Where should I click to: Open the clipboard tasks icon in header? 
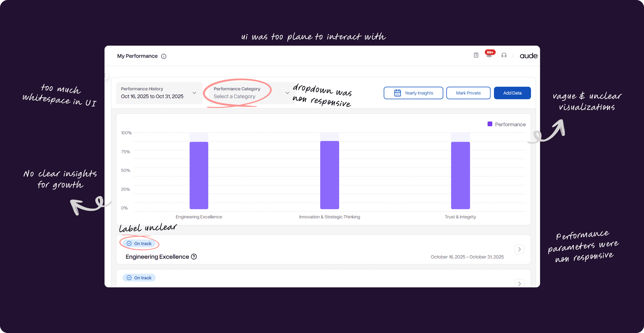click(476, 55)
